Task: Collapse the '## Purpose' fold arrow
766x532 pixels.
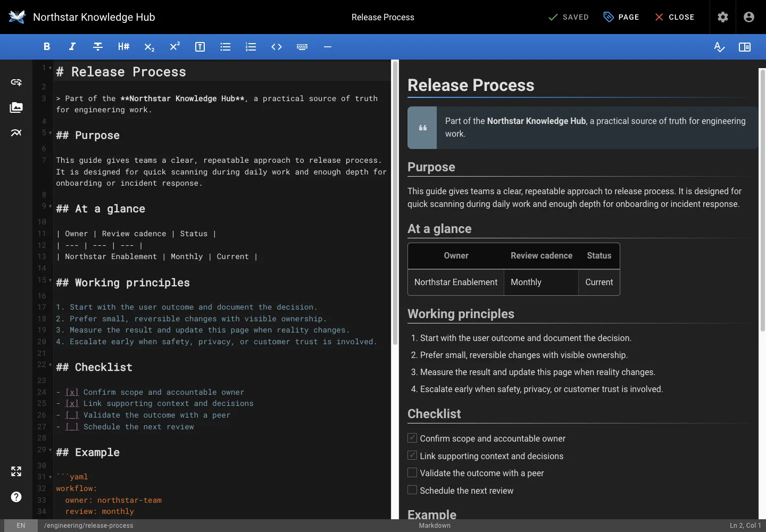Action: pos(51,133)
